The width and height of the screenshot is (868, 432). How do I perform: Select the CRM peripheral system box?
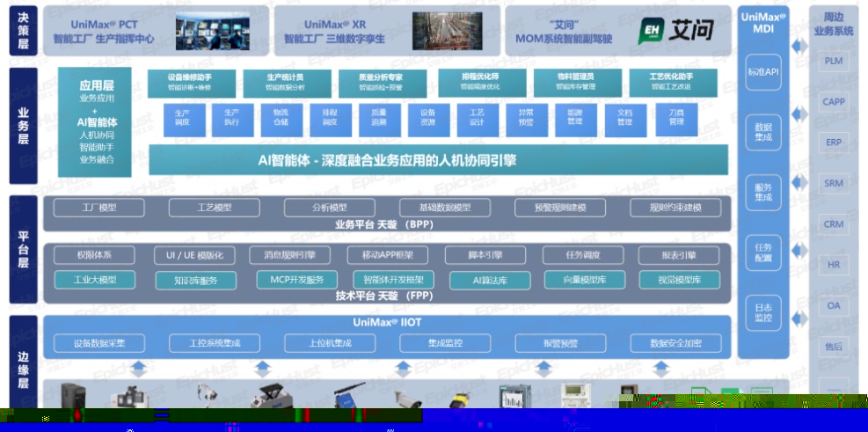click(833, 224)
